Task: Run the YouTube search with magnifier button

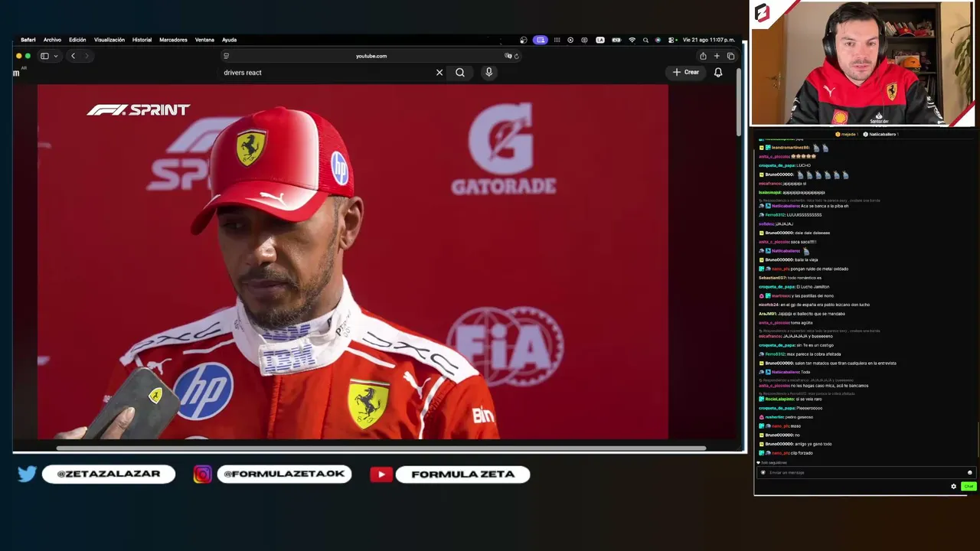Action: pyautogui.click(x=460, y=73)
